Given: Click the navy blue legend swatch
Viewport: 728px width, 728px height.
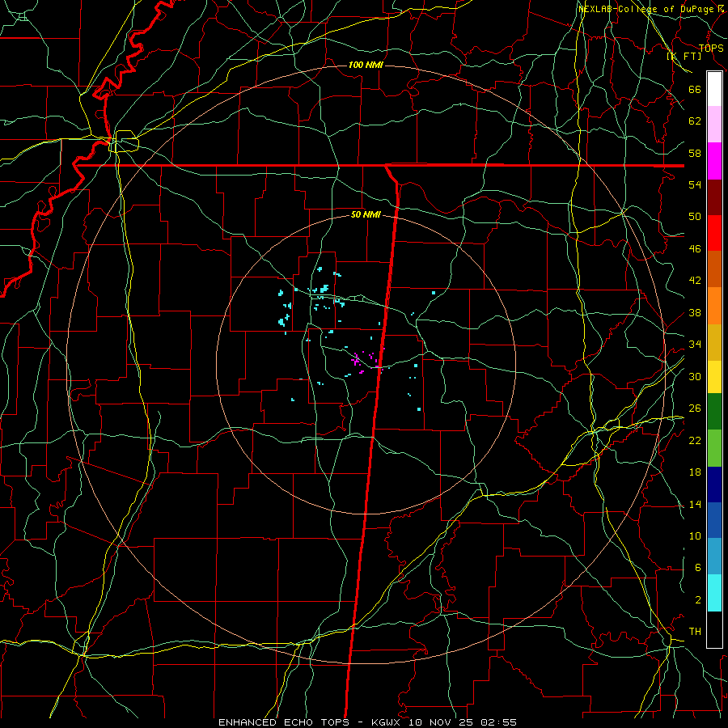Looking at the screenshot, I should pos(714,485).
